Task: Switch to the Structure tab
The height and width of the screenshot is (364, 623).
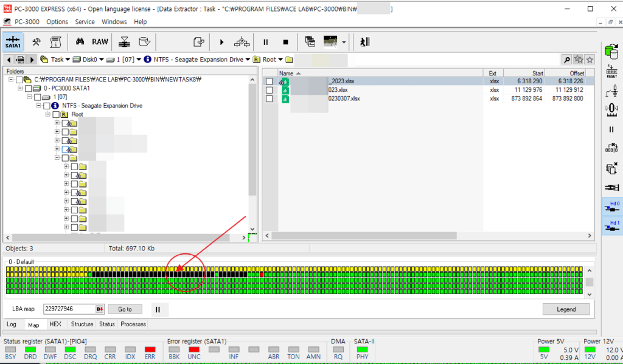Action: click(82, 325)
